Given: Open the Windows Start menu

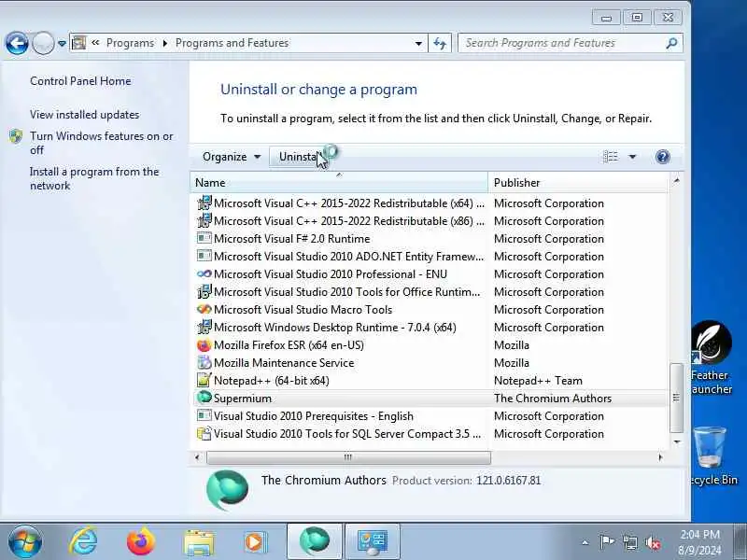Looking at the screenshot, I should tap(25, 542).
